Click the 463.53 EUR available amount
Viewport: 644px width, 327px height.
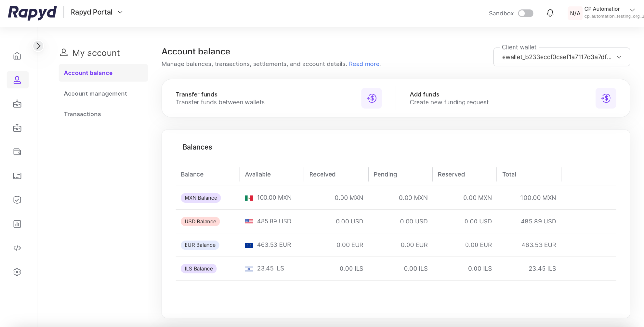click(x=274, y=245)
